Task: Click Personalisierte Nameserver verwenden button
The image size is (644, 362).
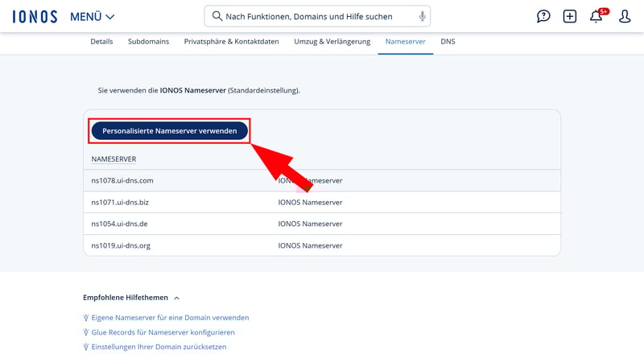Action: coord(169,131)
